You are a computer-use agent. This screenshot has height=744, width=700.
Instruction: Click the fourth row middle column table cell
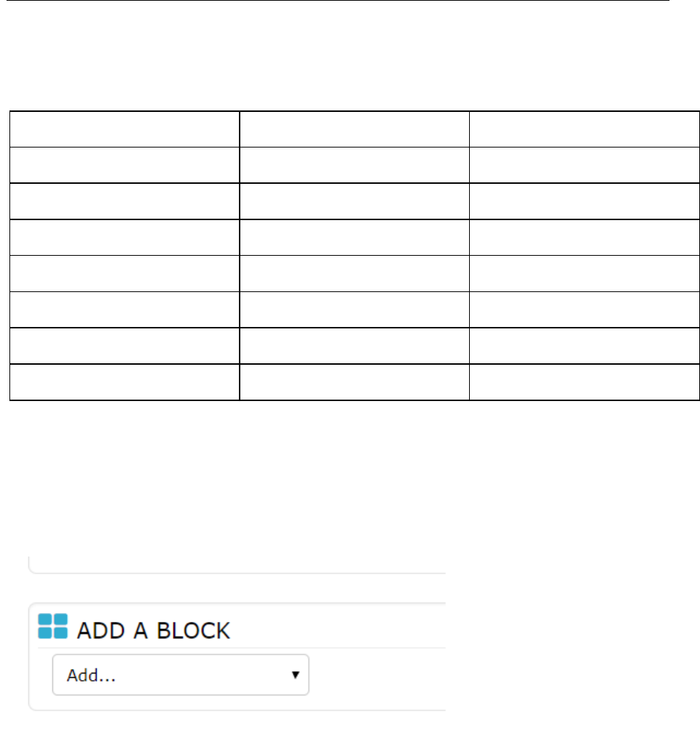point(354,237)
